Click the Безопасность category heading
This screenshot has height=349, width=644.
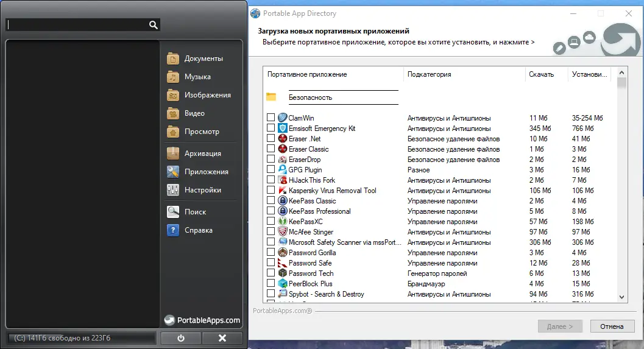point(311,97)
